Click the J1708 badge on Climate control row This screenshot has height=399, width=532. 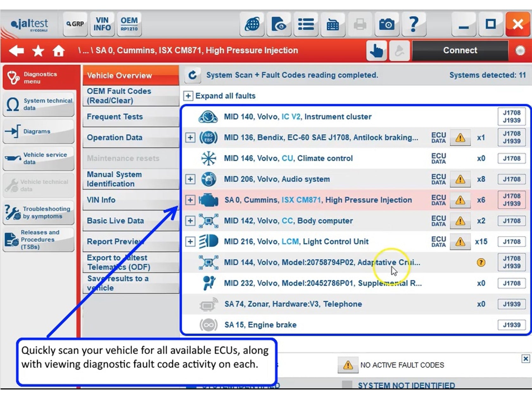512,158
